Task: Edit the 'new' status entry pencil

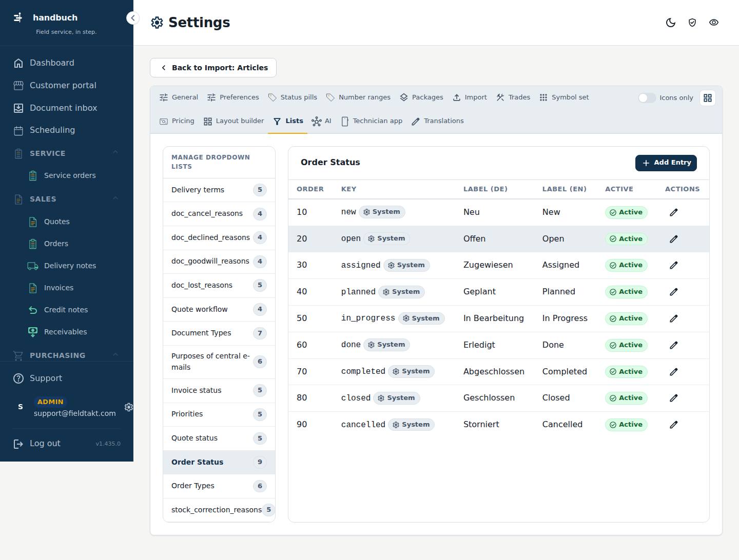Action: pos(674,212)
